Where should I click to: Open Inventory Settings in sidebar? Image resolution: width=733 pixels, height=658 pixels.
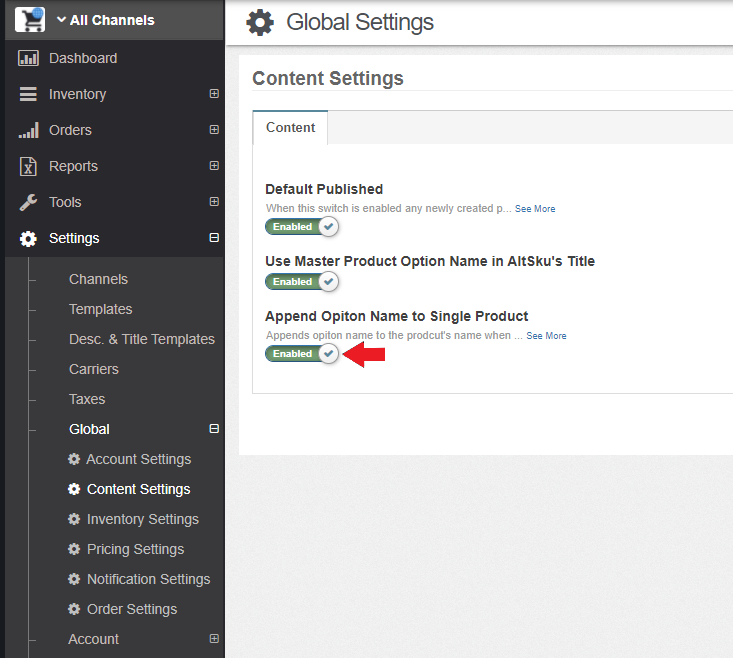click(143, 519)
